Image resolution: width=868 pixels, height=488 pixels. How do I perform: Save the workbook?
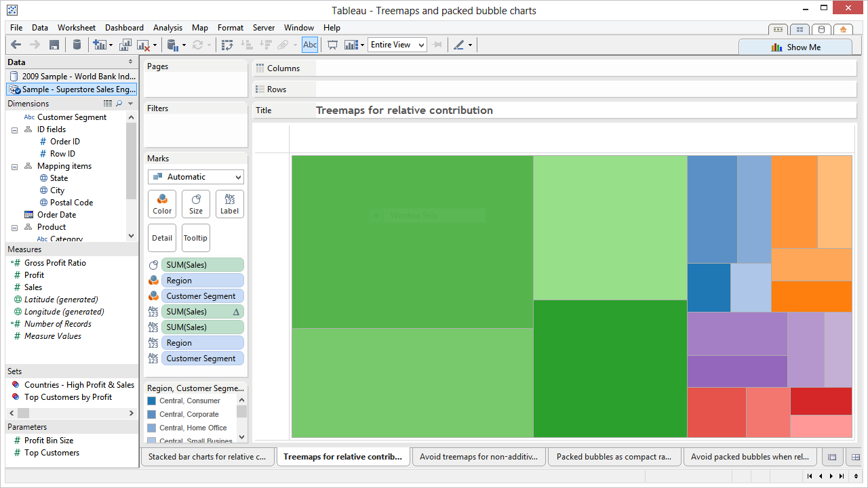tap(54, 45)
